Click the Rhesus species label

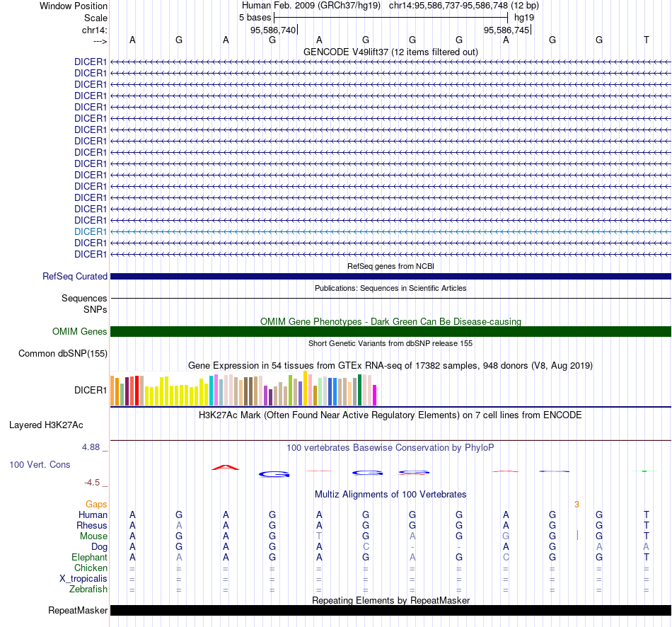click(92, 525)
